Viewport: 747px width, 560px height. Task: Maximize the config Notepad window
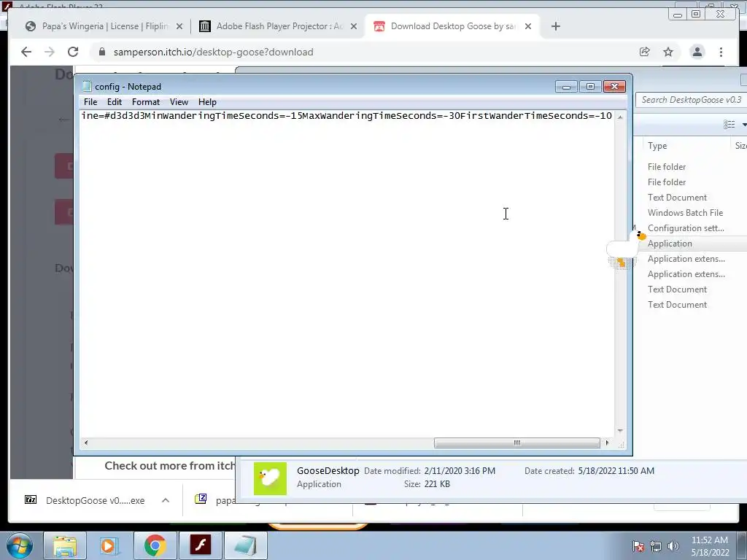pos(590,86)
